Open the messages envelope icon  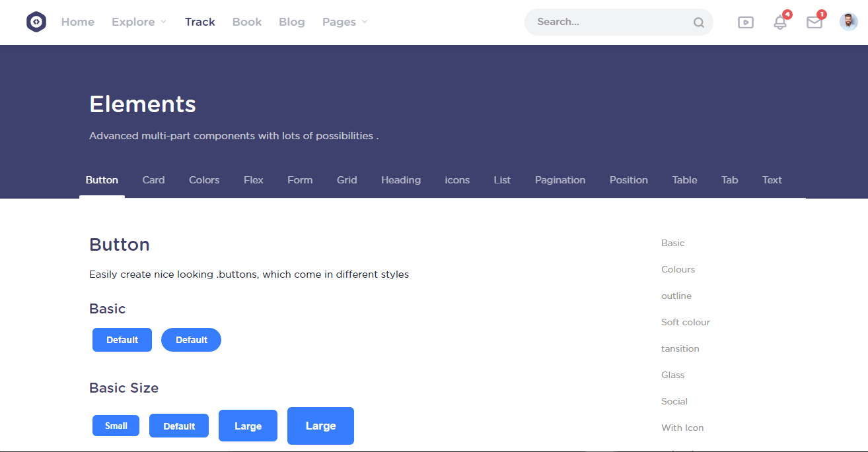tap(814, 22)
